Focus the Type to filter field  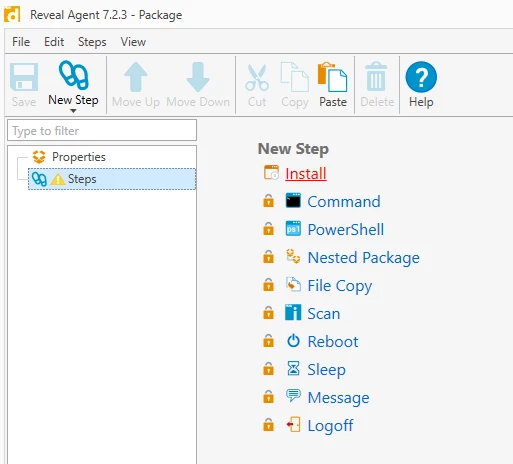[x=102, y=130]
